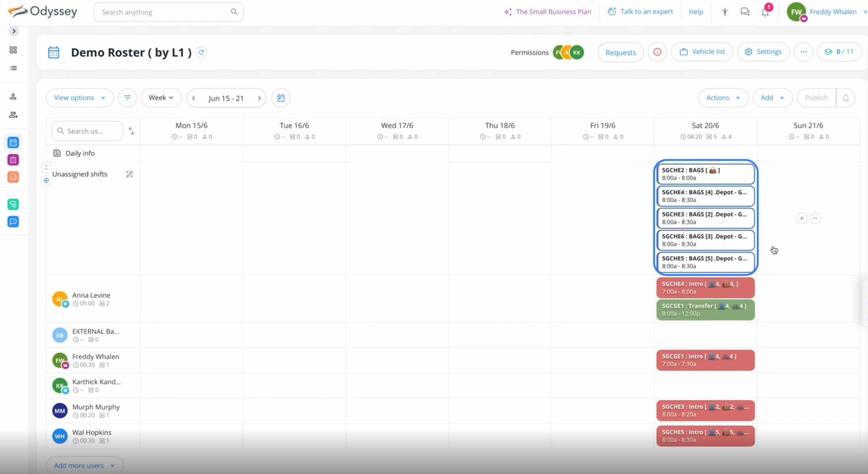The height and width of the screenshot is (474, 868).
Task: Click the sort users arrows icon
Action: click(131, 131)
